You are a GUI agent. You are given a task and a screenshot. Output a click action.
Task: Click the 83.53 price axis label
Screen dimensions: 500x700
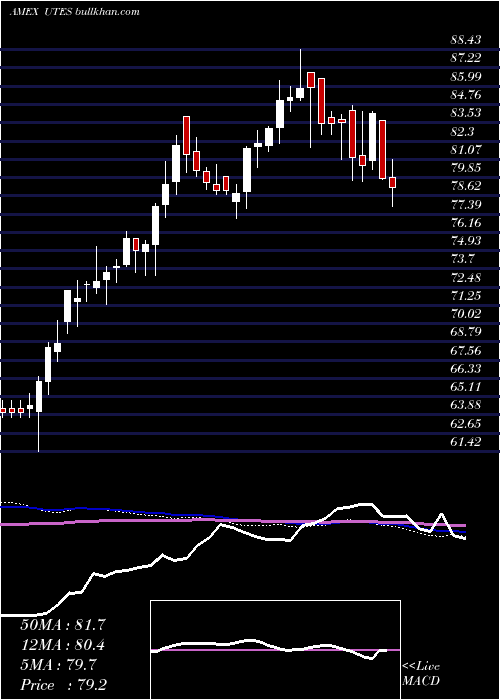pyautogui.click(x=466, y=113)
